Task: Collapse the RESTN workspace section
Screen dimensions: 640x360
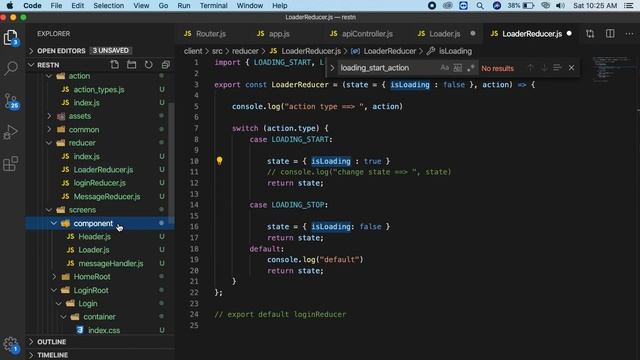Action: (x=31, y=65)
